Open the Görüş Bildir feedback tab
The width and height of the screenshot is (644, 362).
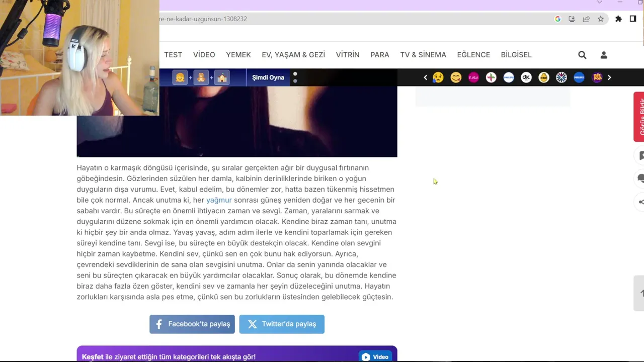coord(639,117)
